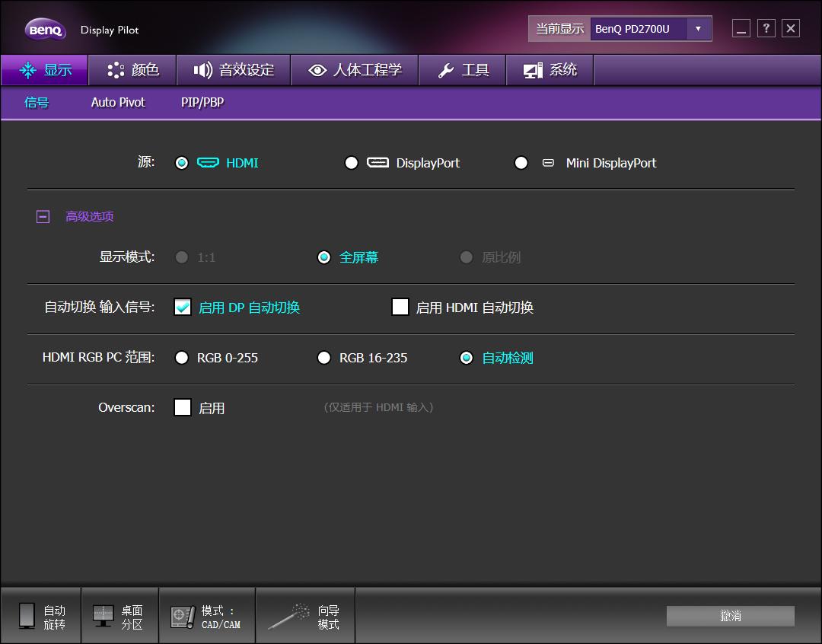Open 工具 tab with wrench icon
This screenshot has height=644, width=822.
tap(463, 70)
